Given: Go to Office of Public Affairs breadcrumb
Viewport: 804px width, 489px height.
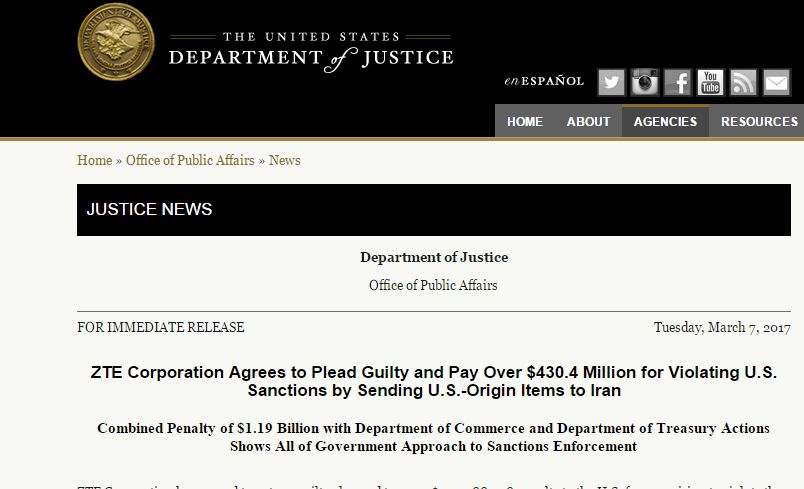Looking at the screenshot, I should pyautogui.click(x=190, y=160).
